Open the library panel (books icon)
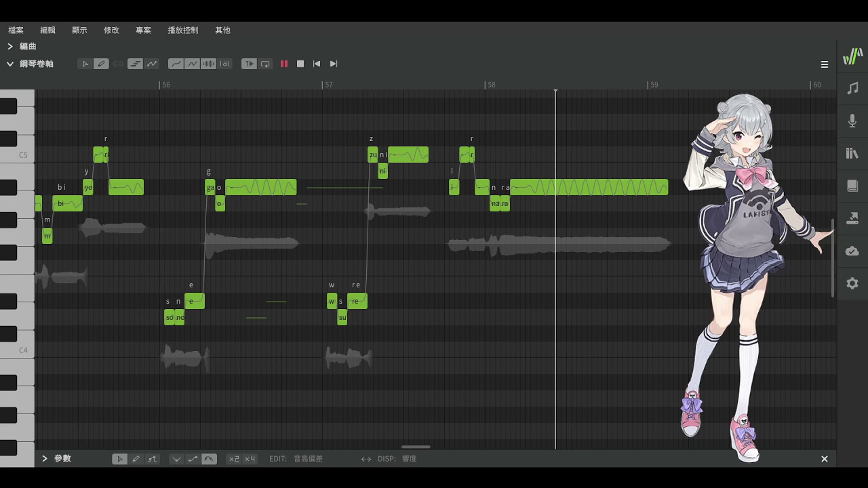The height and width of the screenshot is (488, 868). tap(852, 153)
